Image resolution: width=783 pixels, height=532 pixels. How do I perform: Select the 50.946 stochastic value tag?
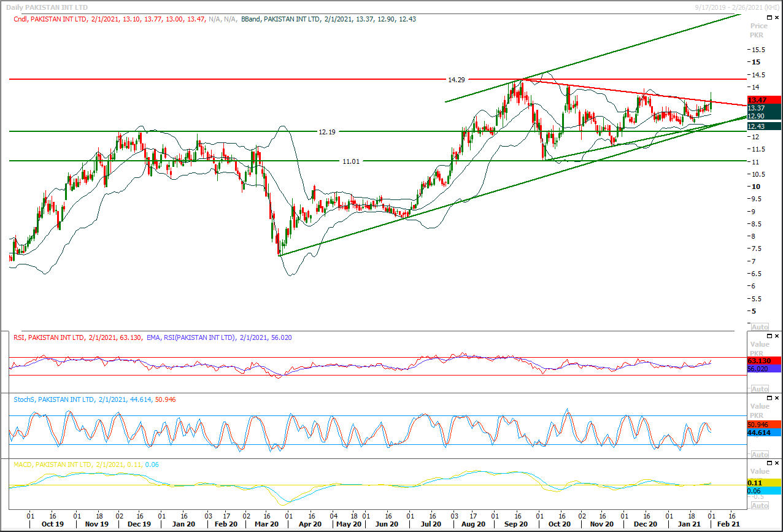tap(764, 424)
